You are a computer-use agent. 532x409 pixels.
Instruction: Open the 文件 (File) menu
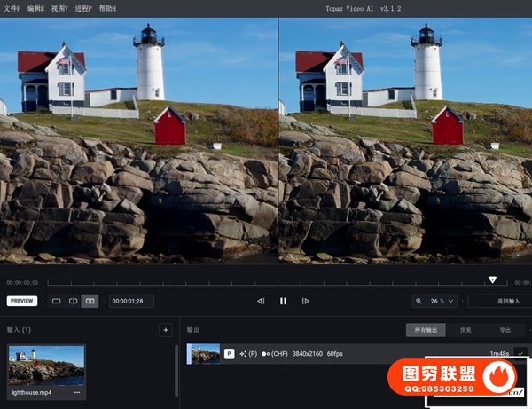point(12,8)
